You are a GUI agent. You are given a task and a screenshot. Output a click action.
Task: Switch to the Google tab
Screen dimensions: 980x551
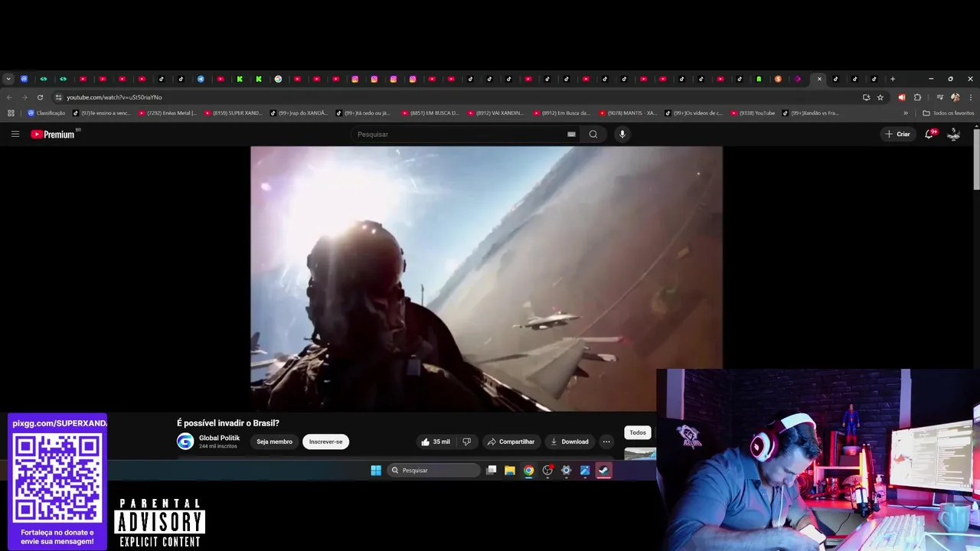tap(278, 79)
